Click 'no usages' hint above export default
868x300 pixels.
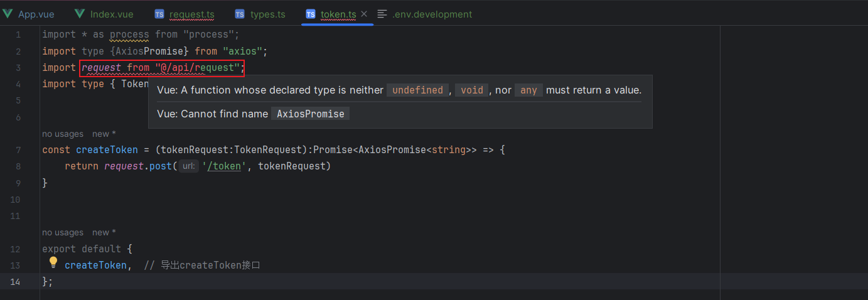(x=63, y=232)
